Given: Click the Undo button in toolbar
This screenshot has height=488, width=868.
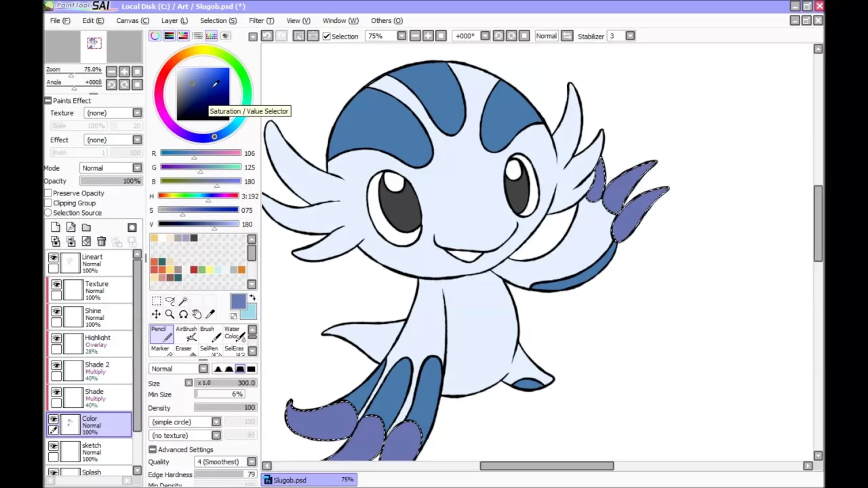Looking at the screenshot, I should (267, 36).
